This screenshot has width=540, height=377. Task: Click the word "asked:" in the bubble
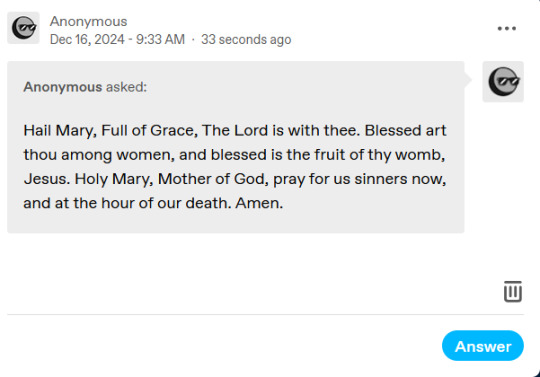(x=126, y=87)
